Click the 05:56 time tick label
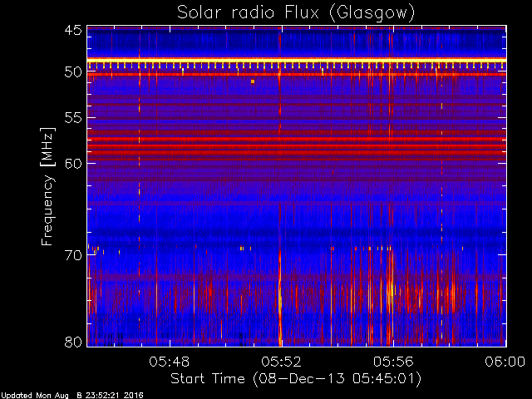The height and width of the screenshot is (399, 532). [x=393, y=362]
